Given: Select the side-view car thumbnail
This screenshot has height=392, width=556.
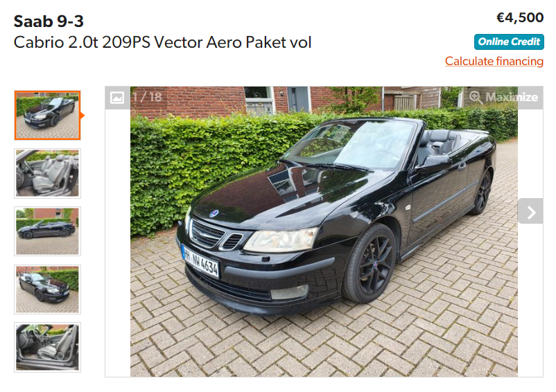Looking at the screenshot, I should 48,231.
